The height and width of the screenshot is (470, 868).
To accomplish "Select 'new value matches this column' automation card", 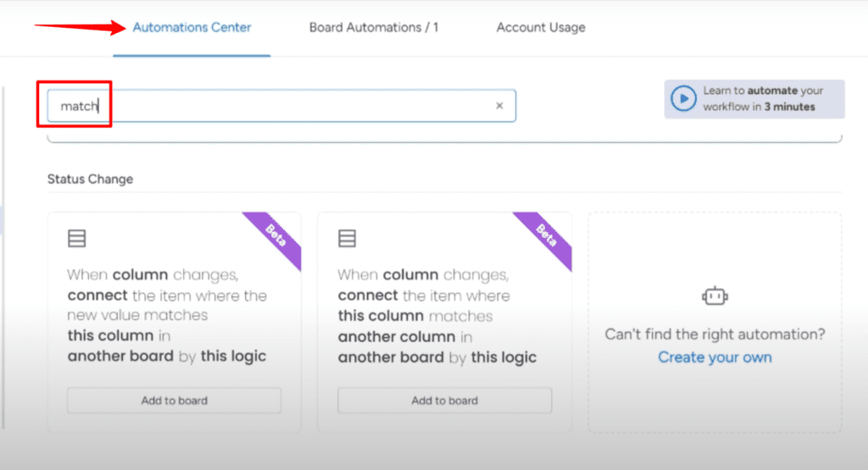I will point(175,322).
